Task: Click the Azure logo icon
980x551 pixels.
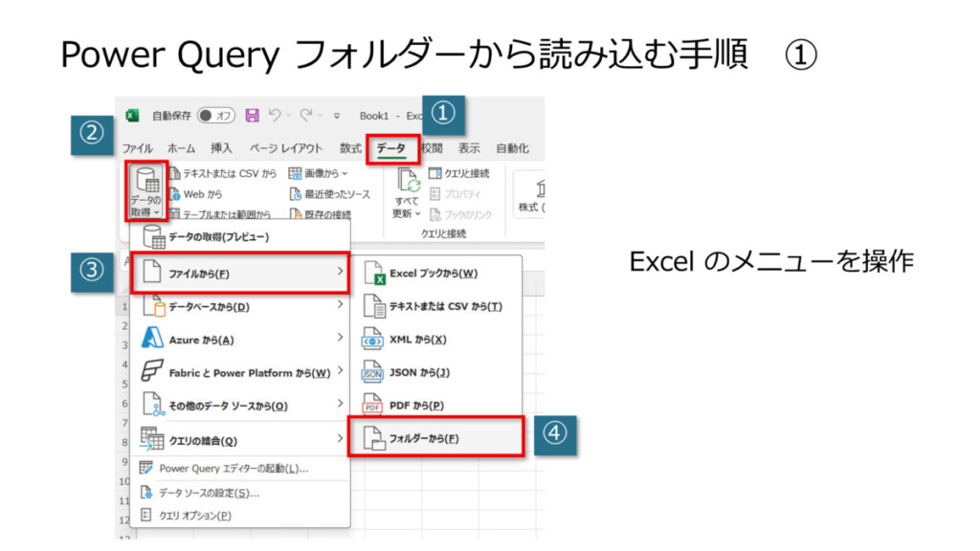Action: coord(152,339)
